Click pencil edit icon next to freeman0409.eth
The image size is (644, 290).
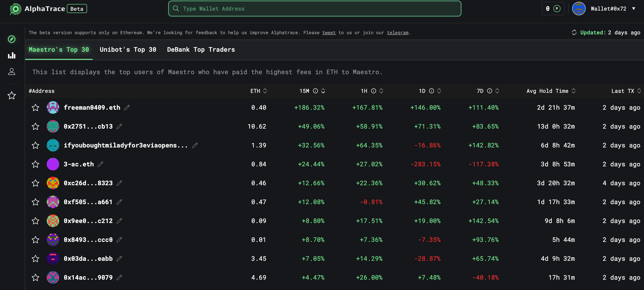127,107
